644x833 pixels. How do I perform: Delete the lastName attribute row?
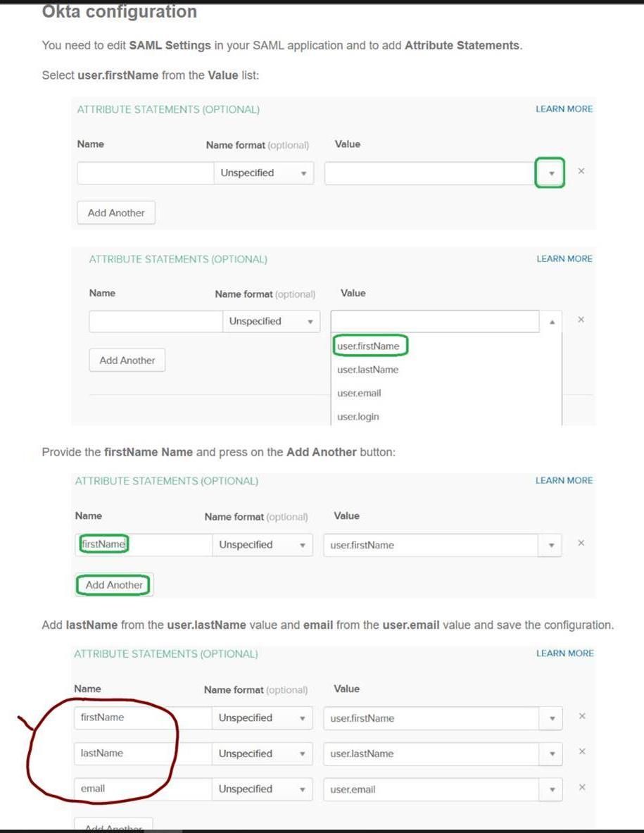[x=582, y=751]
